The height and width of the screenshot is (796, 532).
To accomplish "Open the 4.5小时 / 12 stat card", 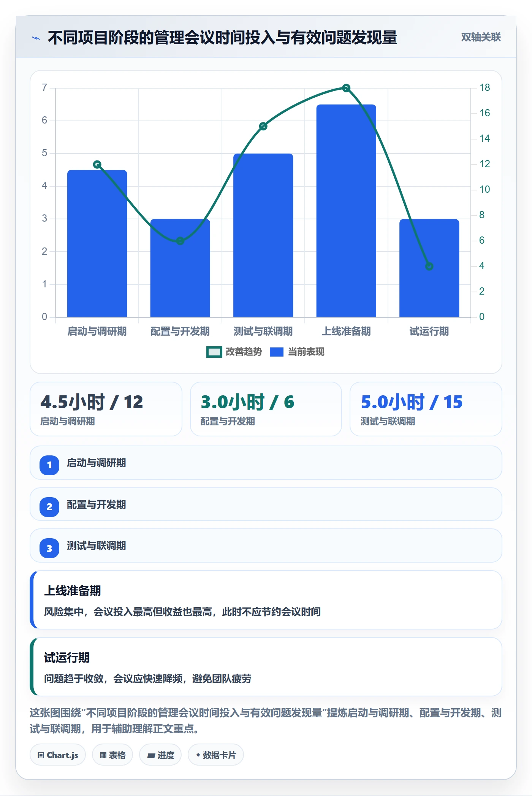I will pos(106,409).
